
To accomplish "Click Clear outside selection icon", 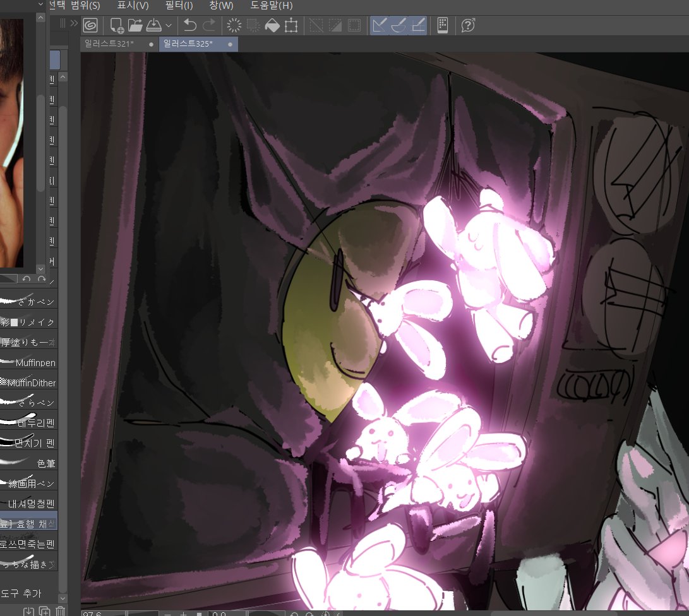I will click(x=253, y=25).
